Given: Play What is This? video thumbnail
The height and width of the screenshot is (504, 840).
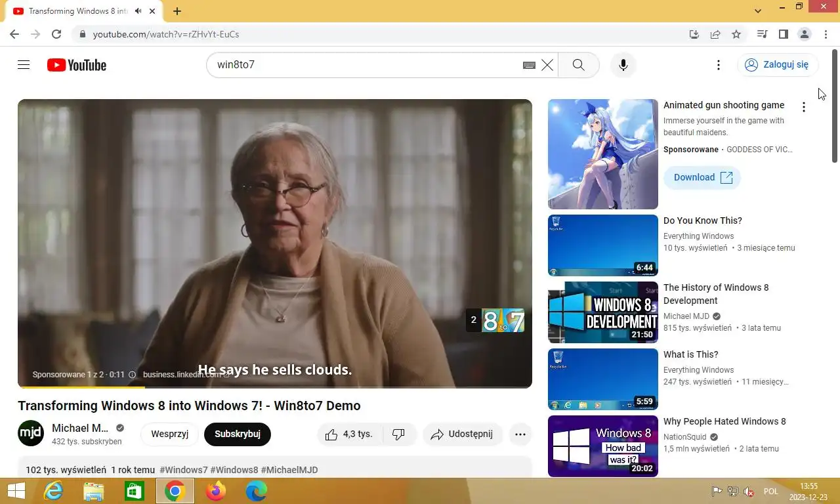Looking at the screenshot, I should (603, 379).
